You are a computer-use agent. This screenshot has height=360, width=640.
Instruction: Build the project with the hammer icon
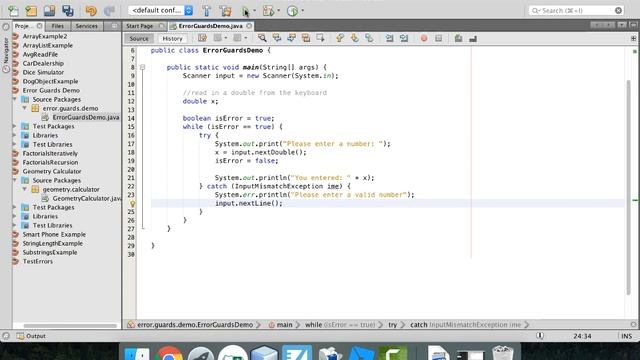pyautogui.click(x=207, y=11)
